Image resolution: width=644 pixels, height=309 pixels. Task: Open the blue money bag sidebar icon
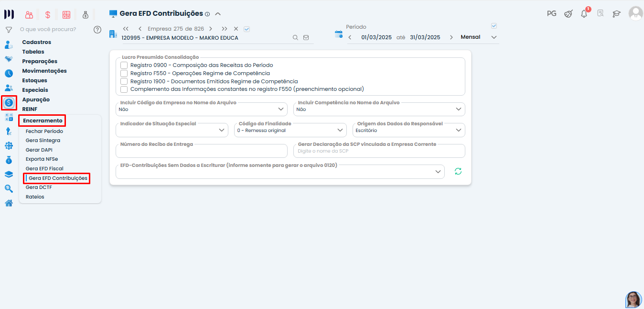tap(9, 160)
